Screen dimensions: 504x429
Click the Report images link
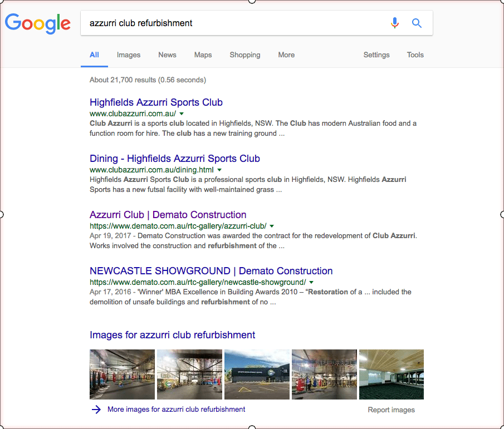click(x=391, y=410)
